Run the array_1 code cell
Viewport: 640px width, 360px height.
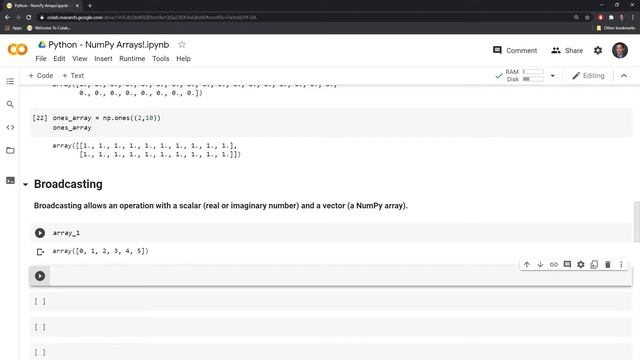[x=40, y=233]
